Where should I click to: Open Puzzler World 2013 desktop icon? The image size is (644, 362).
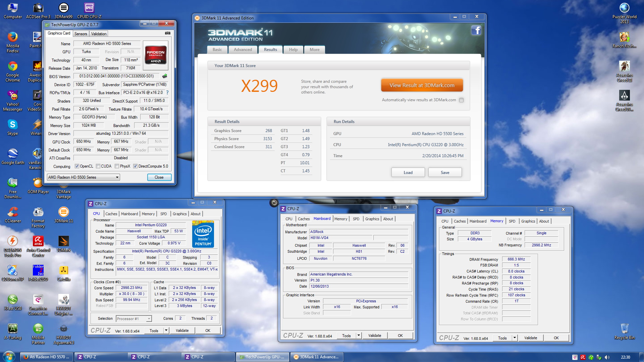624,13
